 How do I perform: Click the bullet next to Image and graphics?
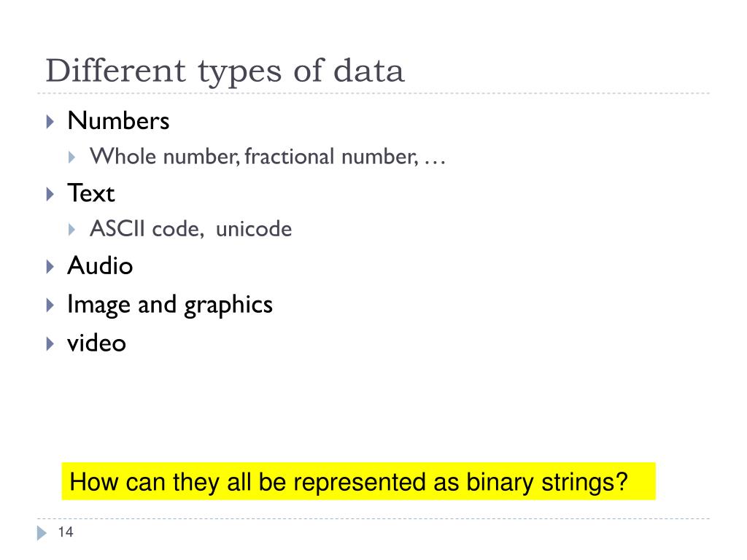point(50,305)
